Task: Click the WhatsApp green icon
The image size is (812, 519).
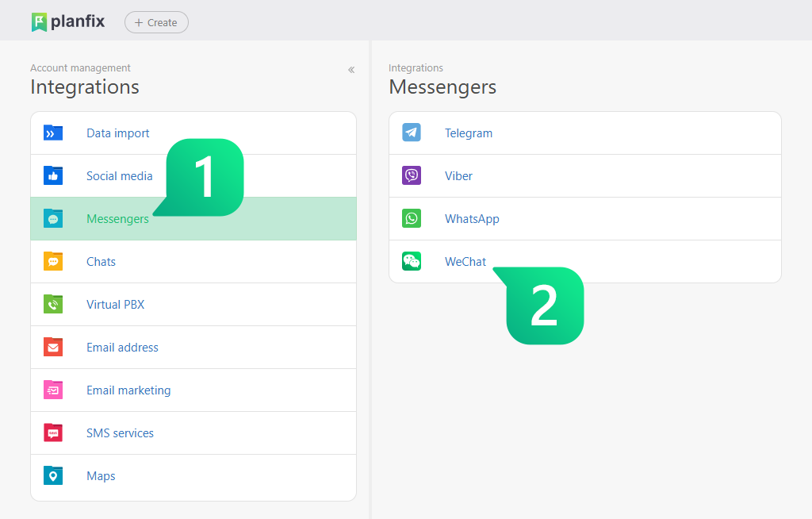Action: click(x=412, y=218)
